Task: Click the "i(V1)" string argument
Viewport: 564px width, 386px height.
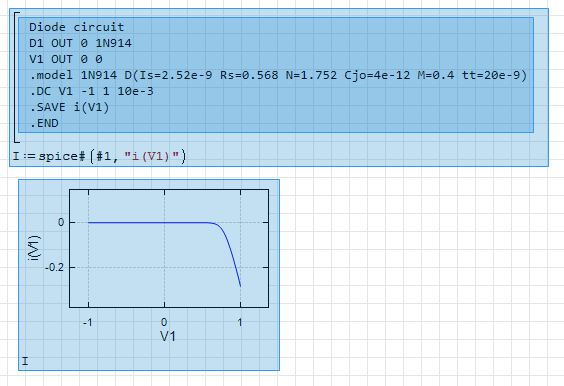Action: pyautogui.click(x=151, y=156)
